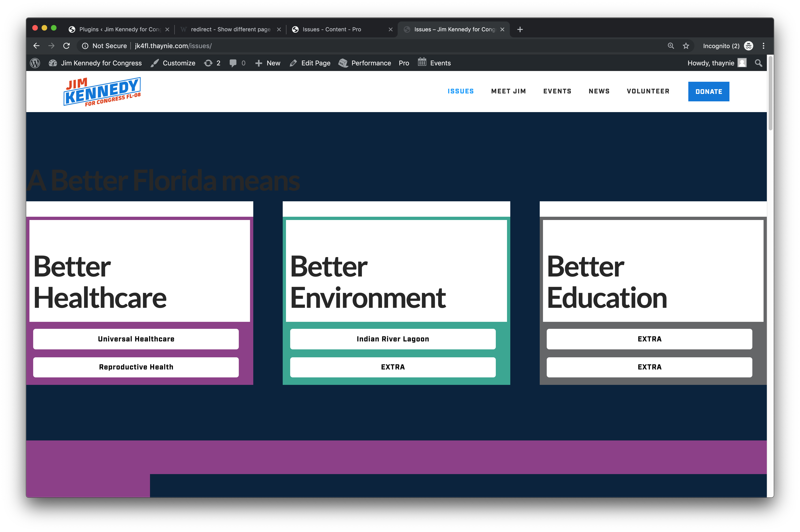Expand the Howdy, thaynie account menu
Image resolution: width=800 pixels, height=532 pixels.
coord(717,63)
